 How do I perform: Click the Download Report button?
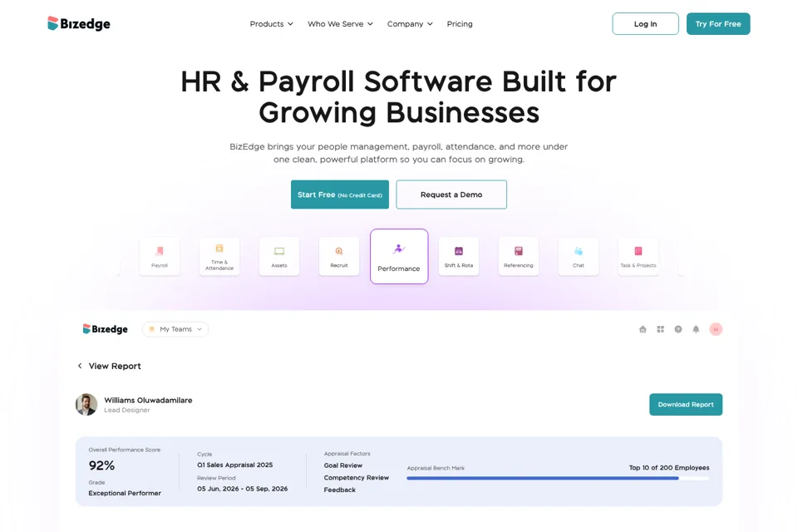686,405
